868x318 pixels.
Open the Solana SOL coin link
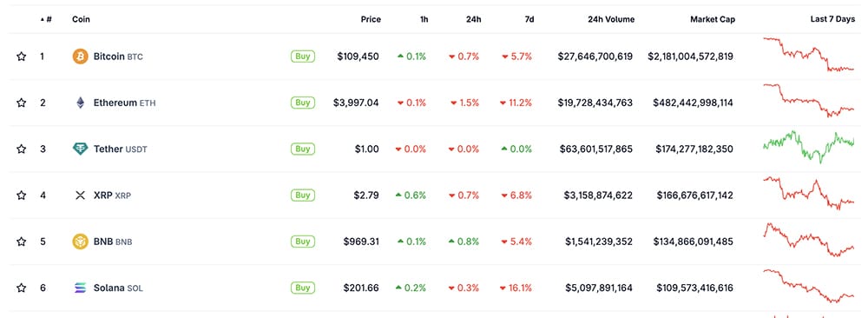coord(118,288)
